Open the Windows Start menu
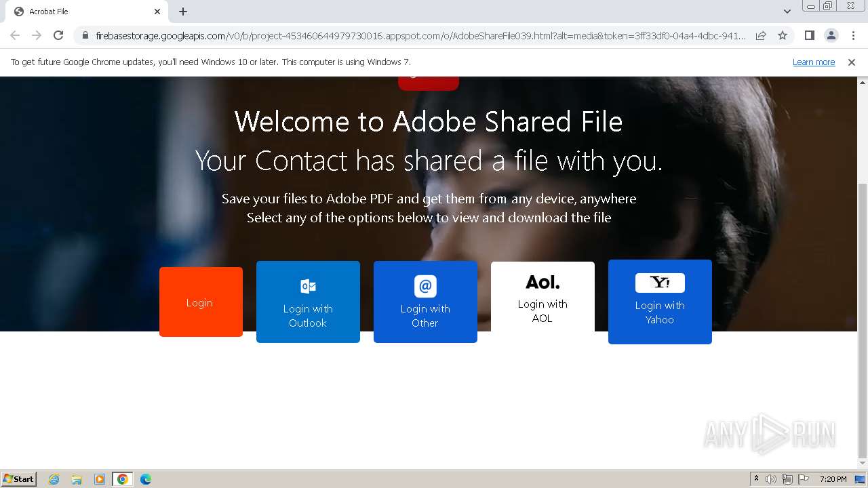Screen dimensions: 868x488 [19, 479]
